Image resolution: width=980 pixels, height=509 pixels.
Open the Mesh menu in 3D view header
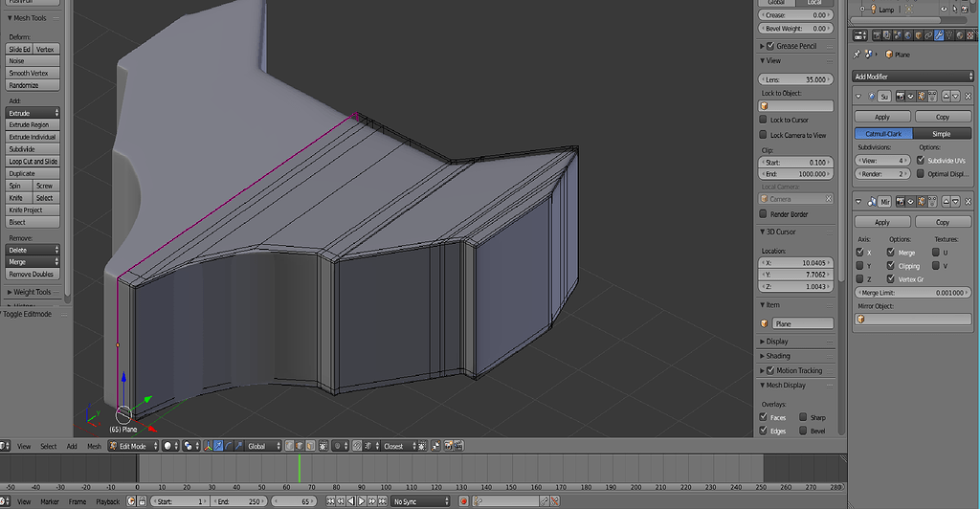point(94,446)
